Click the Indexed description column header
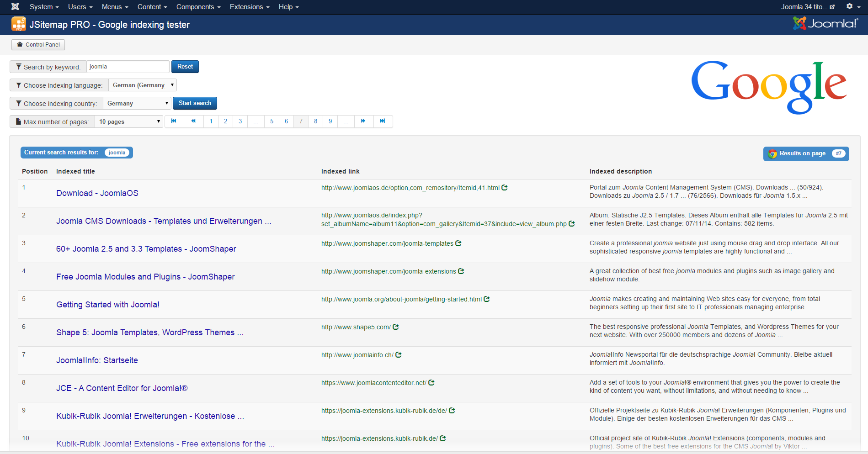 (x=620, y=171)
